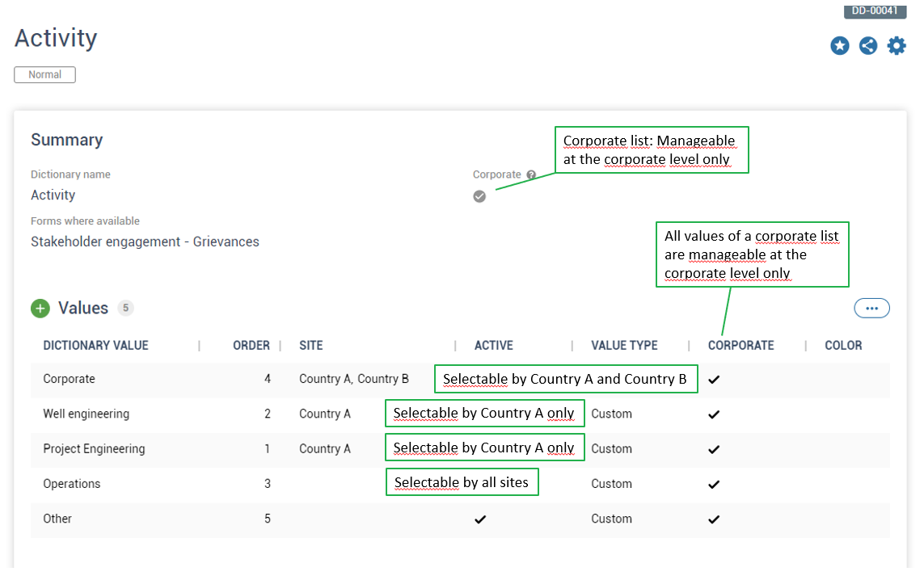
Task: Select the Corporate dictionary value row
Action: coord(69,379)
